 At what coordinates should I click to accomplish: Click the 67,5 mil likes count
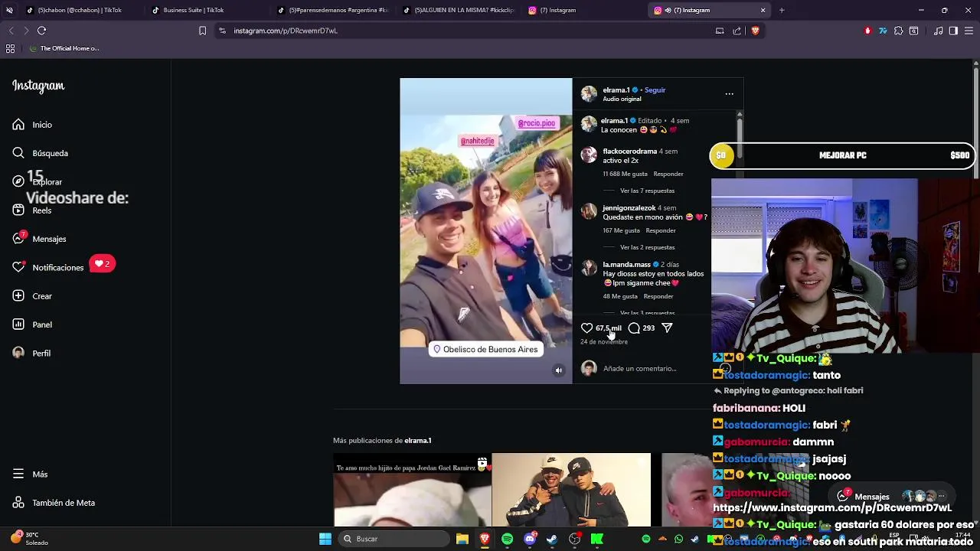(609, 328)
